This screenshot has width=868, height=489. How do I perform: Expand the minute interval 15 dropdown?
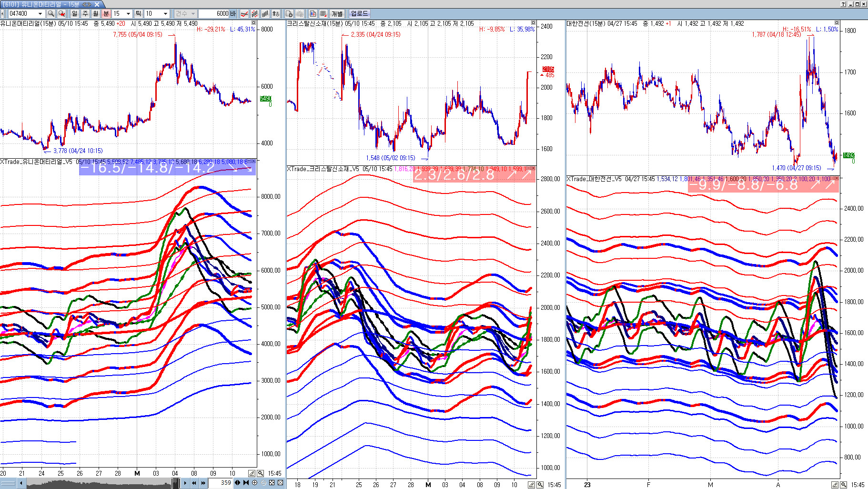128,14
